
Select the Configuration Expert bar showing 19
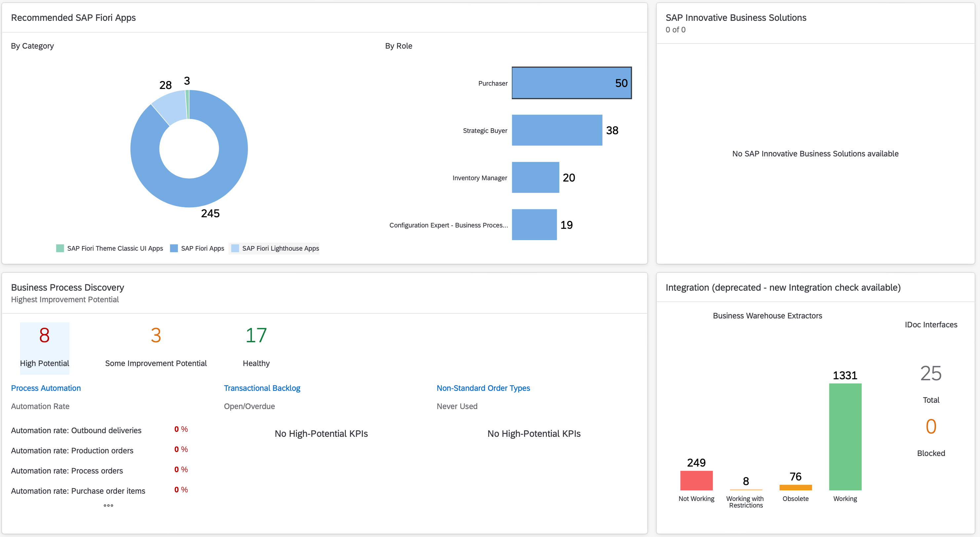[x=534, y=225]
